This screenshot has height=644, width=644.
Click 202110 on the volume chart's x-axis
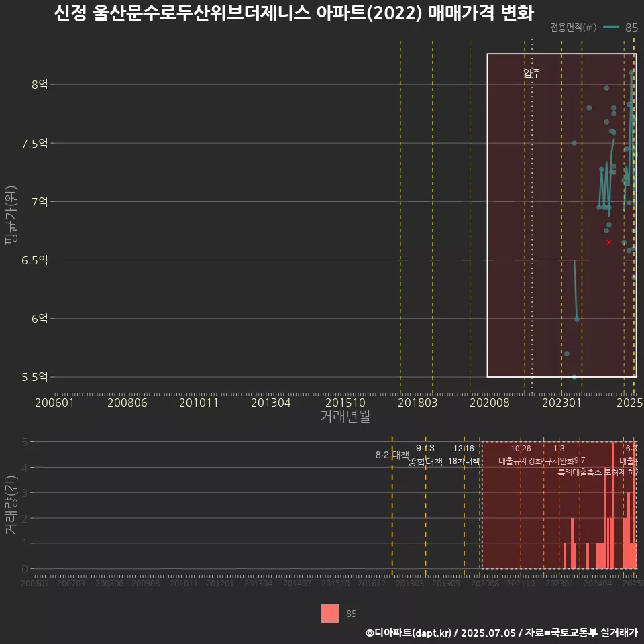click(x=521, y=583)
